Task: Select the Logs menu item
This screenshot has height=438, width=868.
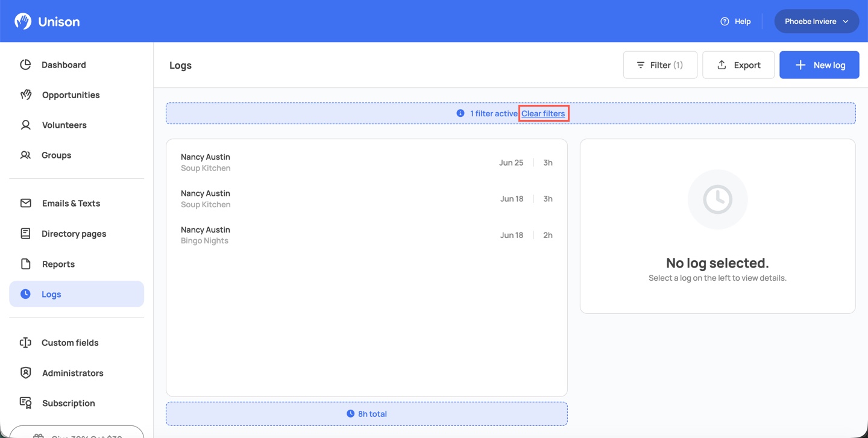Action: [77, 294]
